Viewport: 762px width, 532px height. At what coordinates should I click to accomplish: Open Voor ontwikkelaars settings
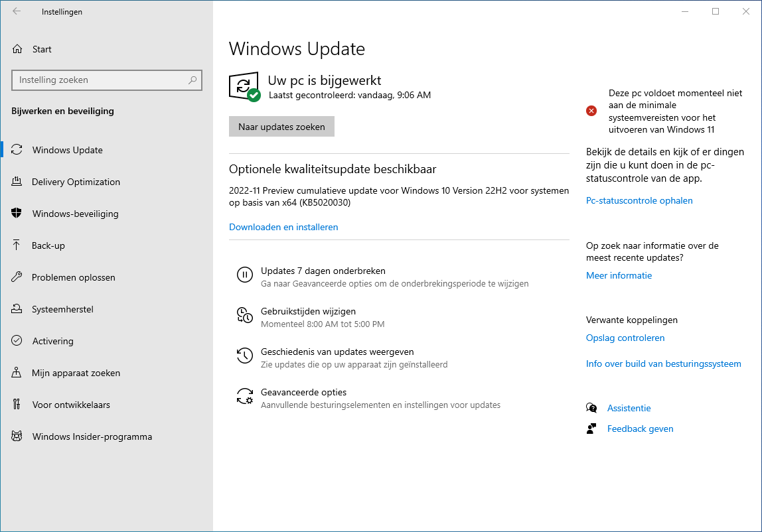(71, 405)
